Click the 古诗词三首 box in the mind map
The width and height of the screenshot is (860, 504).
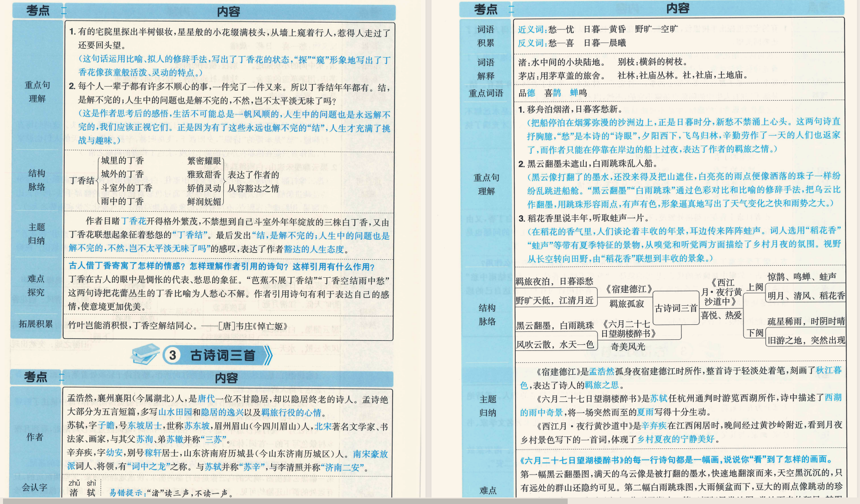pyautogui.click(x=676, y=308)
